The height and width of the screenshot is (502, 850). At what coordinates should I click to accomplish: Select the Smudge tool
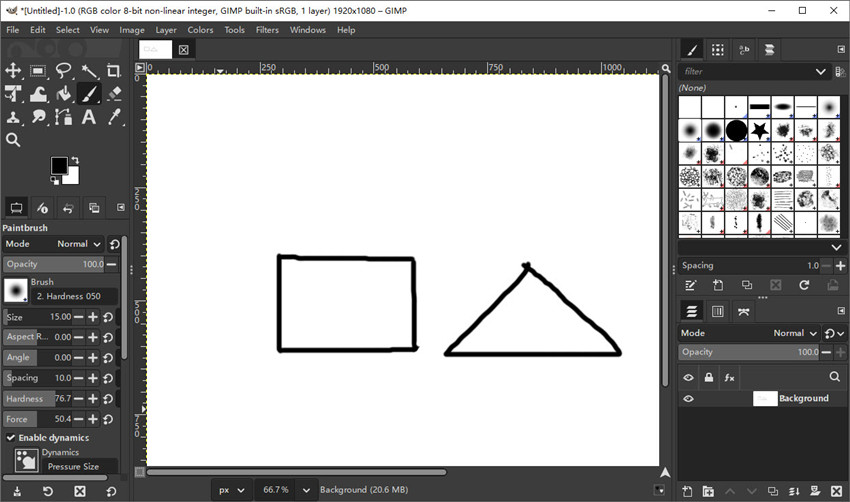pyautogui.click(x=38, y=117)
